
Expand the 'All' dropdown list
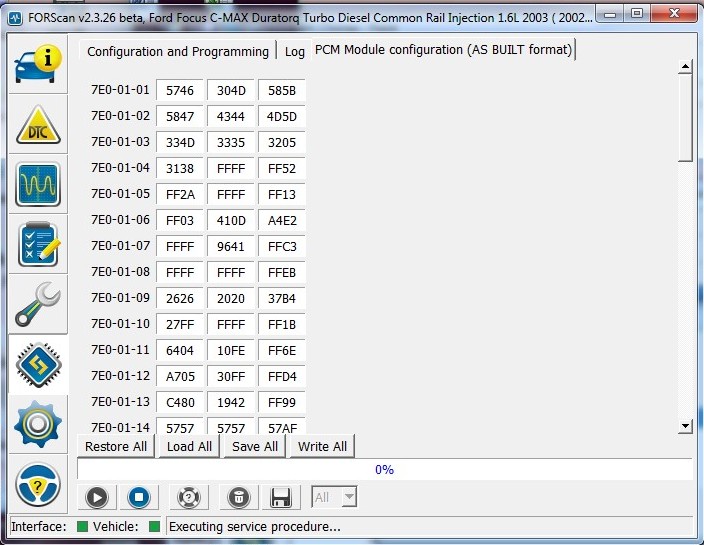[348, 497]
